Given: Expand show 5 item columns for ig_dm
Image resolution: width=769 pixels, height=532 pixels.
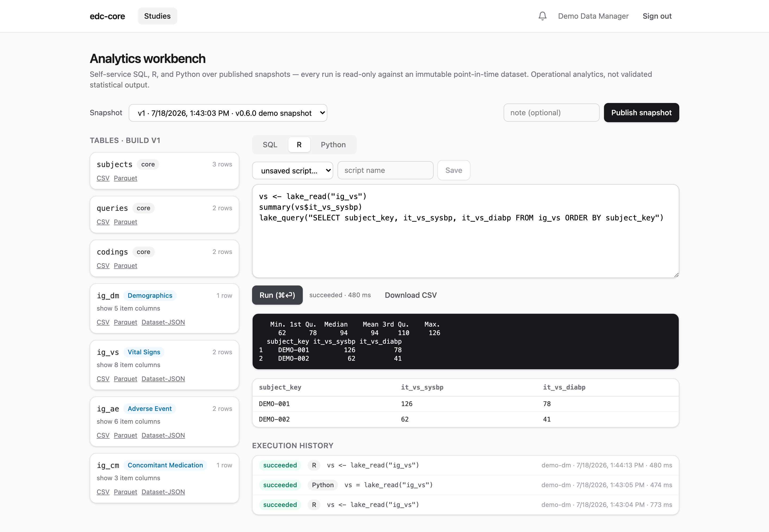Looking at the screenshot, I should pos(128,308).
